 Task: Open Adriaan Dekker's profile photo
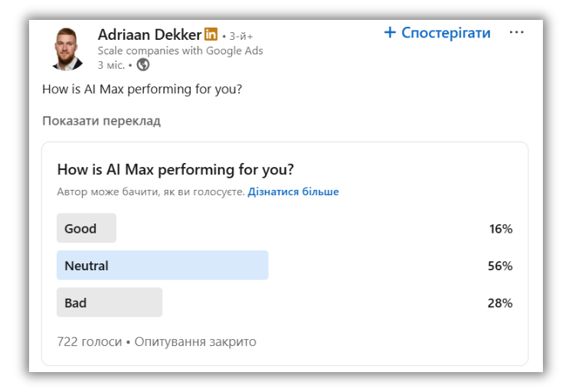[67, 48]
